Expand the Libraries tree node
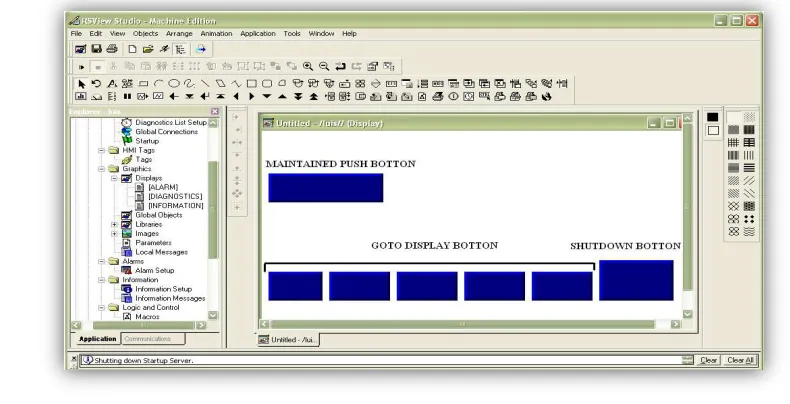The width and height of the screenshot is (790, 404). [x=114, y=224]
